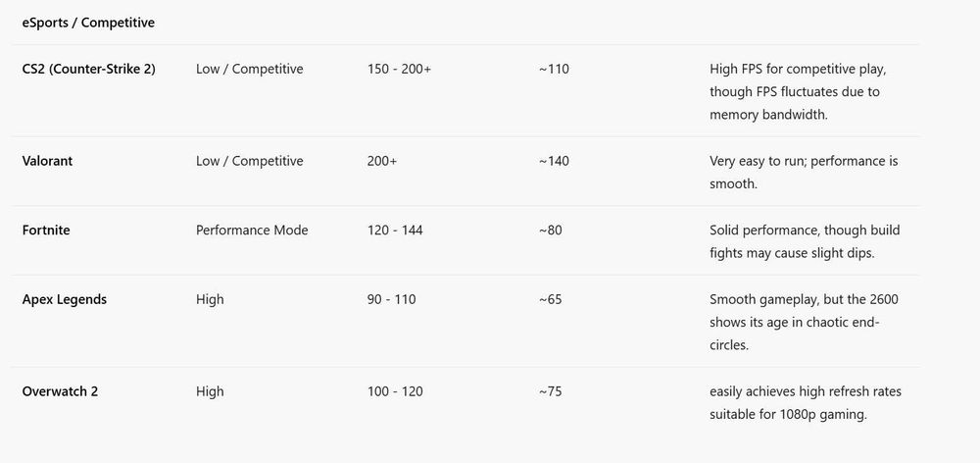Click the 120 - 144 FPS range
The width and height of the screenshot is (980, 463).
395,230
